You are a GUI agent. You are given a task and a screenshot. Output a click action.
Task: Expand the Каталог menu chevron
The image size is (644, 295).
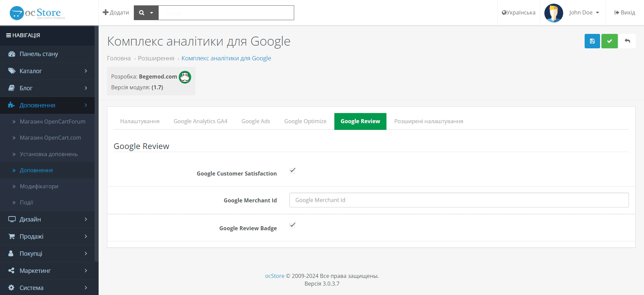point(86,71)
